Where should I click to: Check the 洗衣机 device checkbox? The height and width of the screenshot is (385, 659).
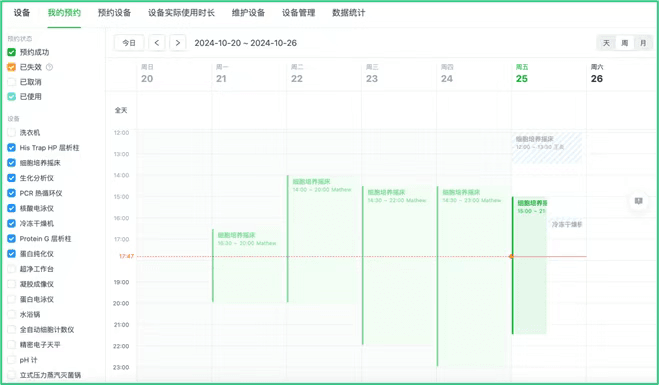coord(11,132)
